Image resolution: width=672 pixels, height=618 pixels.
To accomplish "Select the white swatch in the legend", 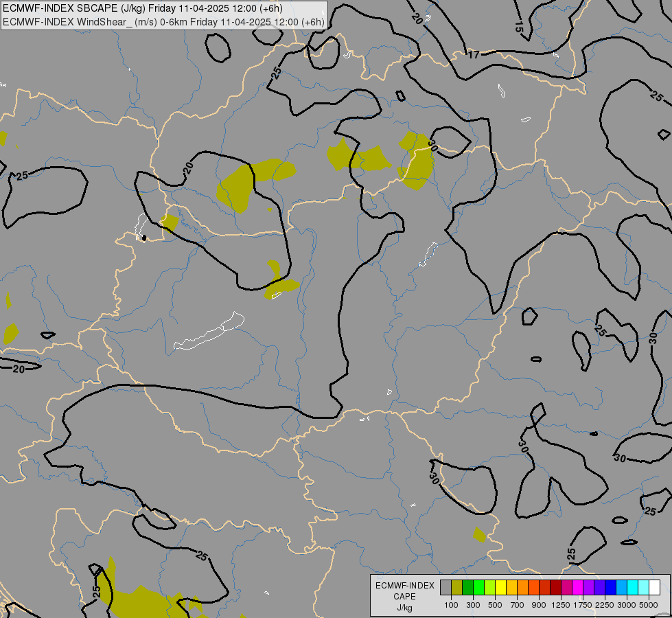I will [655, 588].
